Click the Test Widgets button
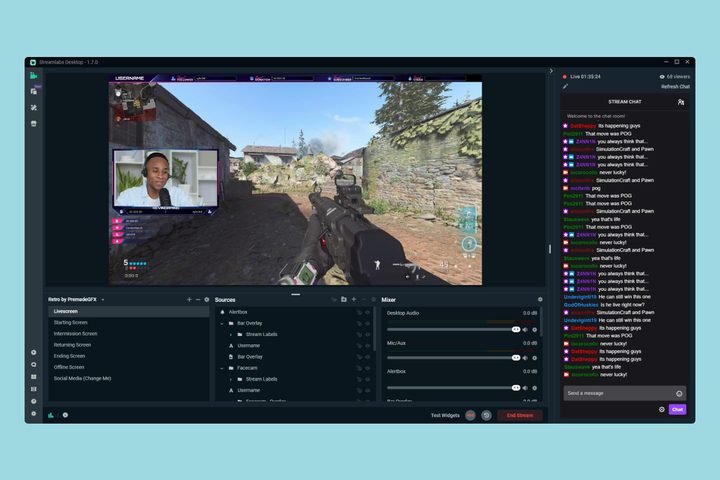Image resolution: width=720 pixels, height=480 pixels. 445,416
